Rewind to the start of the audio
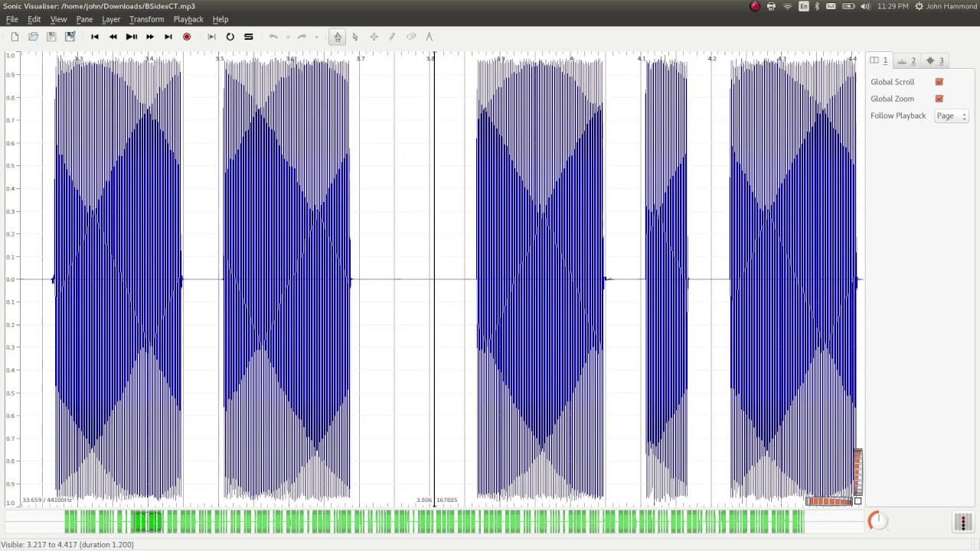The height and width of the screenshot is (551, 980). (95, 37)
